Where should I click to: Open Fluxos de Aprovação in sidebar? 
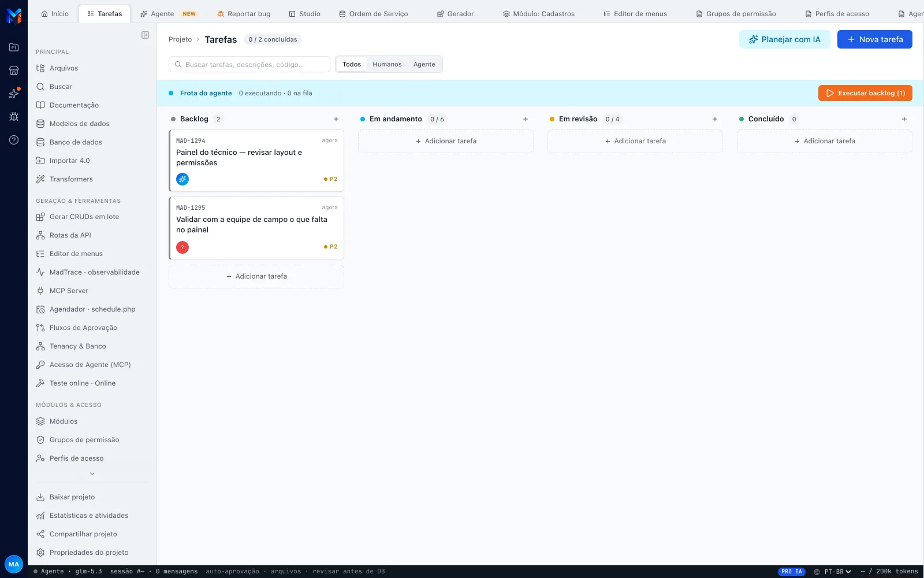(x=92, y=328)
